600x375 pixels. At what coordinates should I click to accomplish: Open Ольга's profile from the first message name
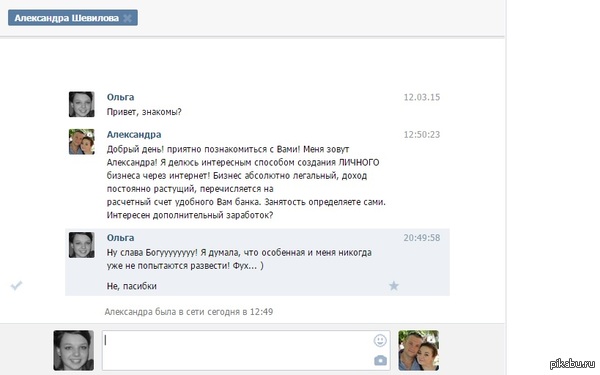tap(120, 97)
